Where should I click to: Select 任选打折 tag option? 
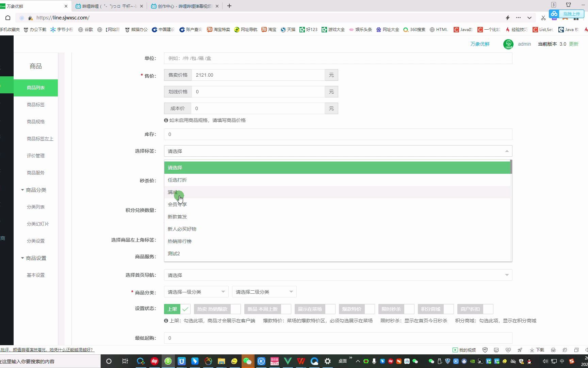click(x=337, y=180)
